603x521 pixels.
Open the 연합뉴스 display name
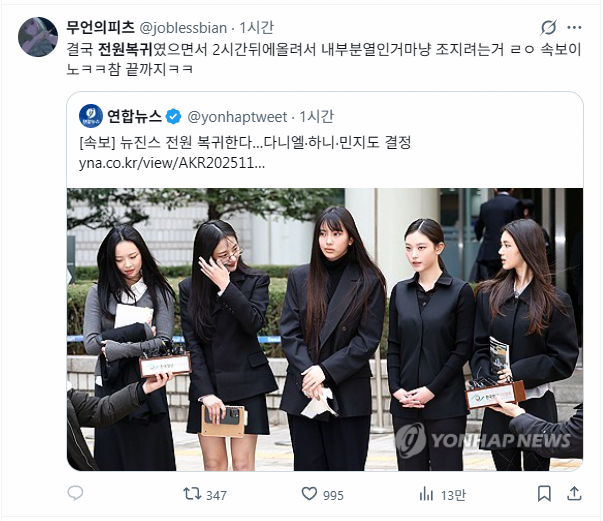[134, 116]
